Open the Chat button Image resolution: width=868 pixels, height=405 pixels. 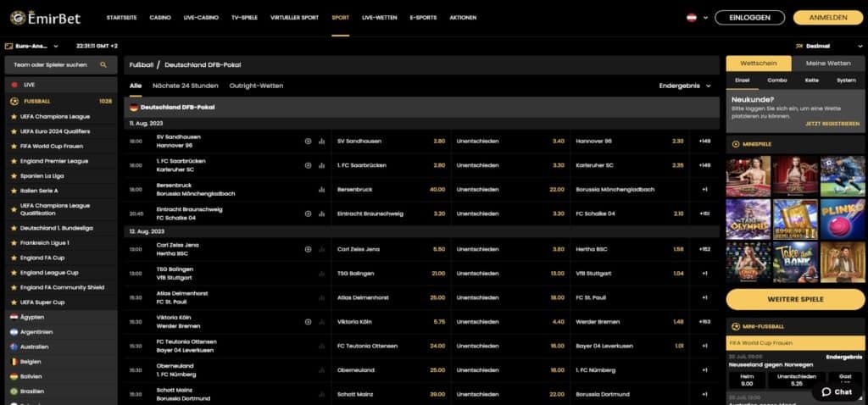[x=837, y=391]
